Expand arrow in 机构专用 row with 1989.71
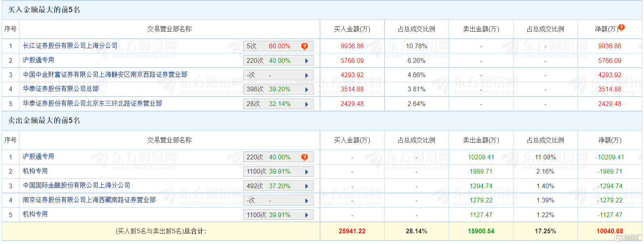Screen dimensions: 644x244 coord(307,172)
